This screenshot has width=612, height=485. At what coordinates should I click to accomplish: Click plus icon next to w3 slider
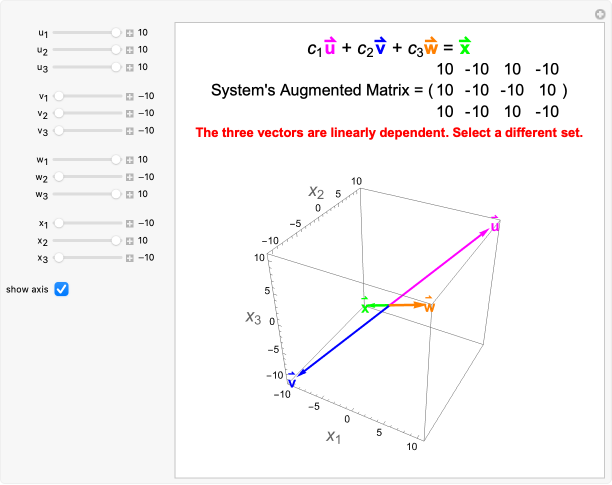(130, 194)
